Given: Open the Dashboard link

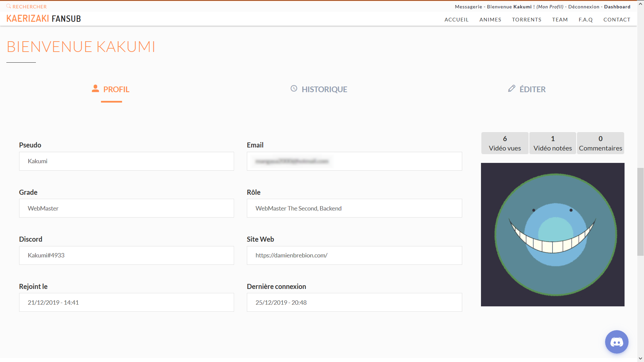Looking at the screenshot, I should (x=617, y=7).
